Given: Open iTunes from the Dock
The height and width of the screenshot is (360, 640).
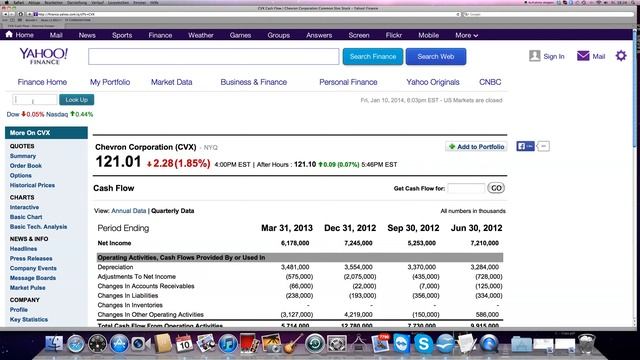Looking at the screenshot, I should pos(228,343).
